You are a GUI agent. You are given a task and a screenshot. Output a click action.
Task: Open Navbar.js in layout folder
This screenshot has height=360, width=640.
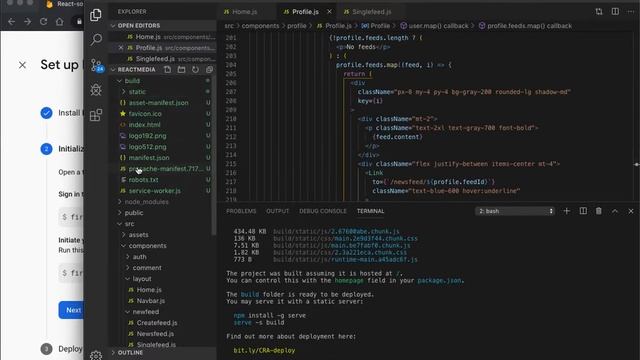tap(151, 301)
